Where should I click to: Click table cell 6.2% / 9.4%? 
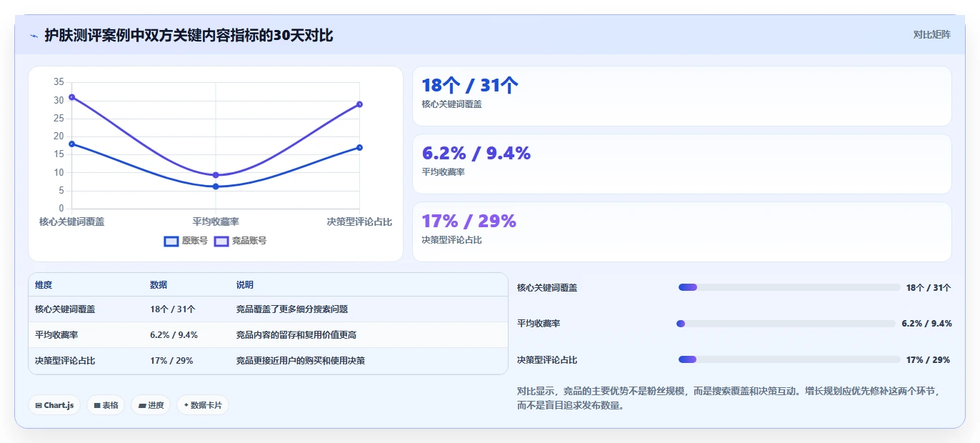click(174, 335)
